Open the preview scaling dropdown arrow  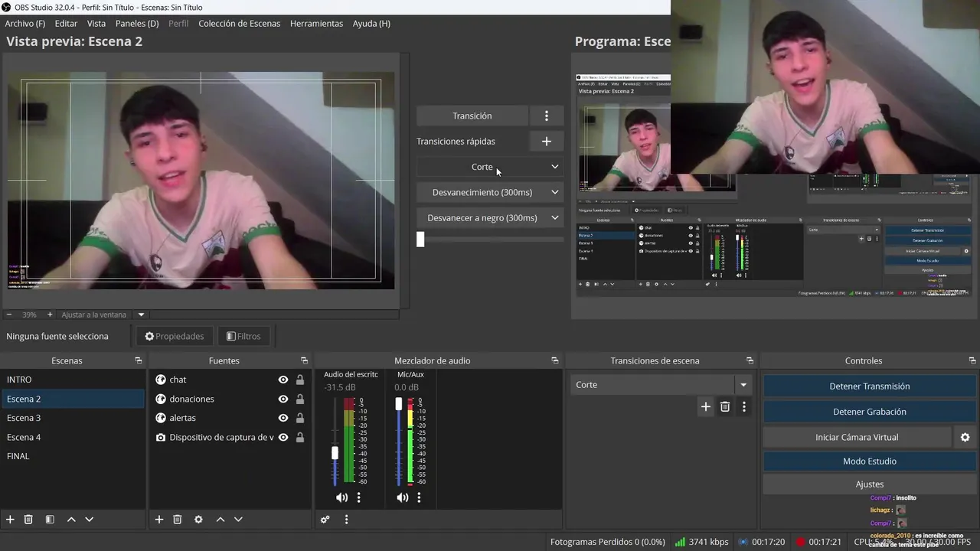click(141, 315)
